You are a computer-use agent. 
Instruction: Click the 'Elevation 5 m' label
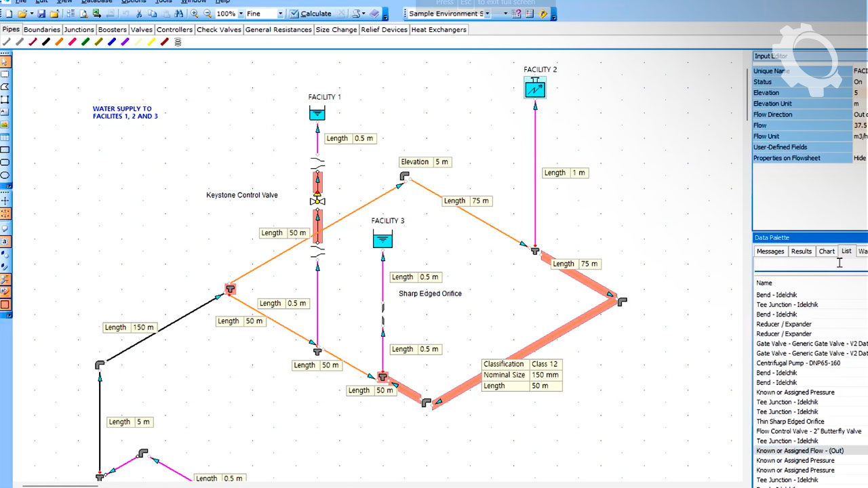pyautogui.click(x=425, y=162)
